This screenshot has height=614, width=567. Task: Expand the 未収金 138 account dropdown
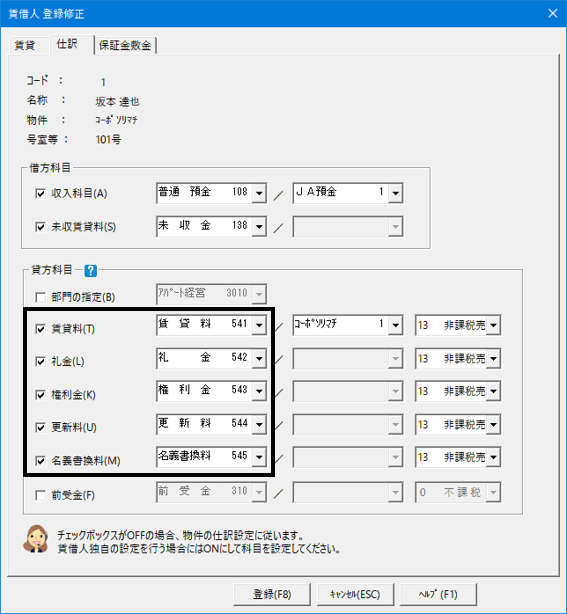[259, 226]
